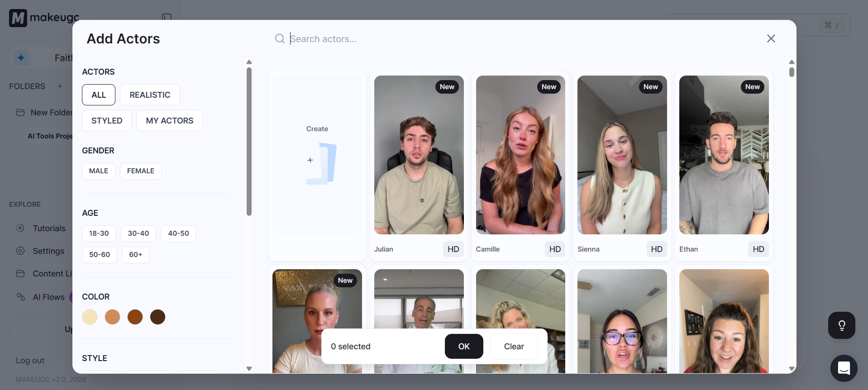Click Log out in sidebar
Viewport: 868px width, 390px height.
pyautogui.click(x=30, y=361)
